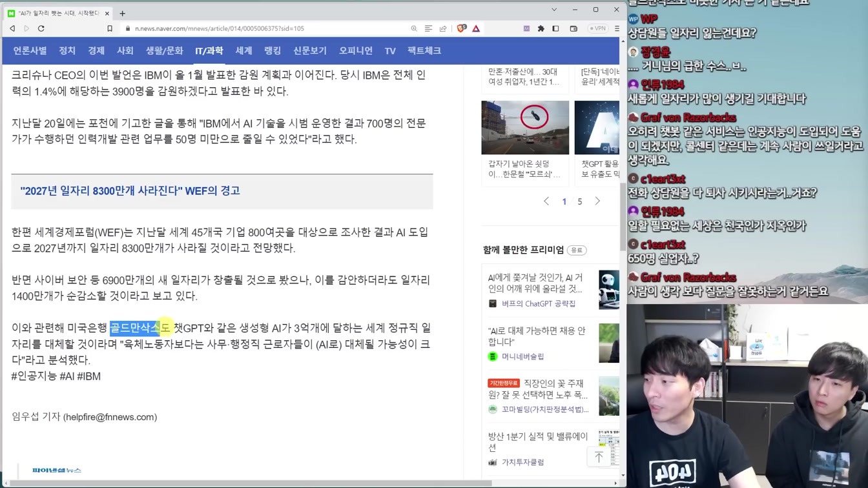This screenshot has width=868, height=488.
Task: Open the 방산 1분기 실적 및 밸류에이션 article
Action: (538, 442)
